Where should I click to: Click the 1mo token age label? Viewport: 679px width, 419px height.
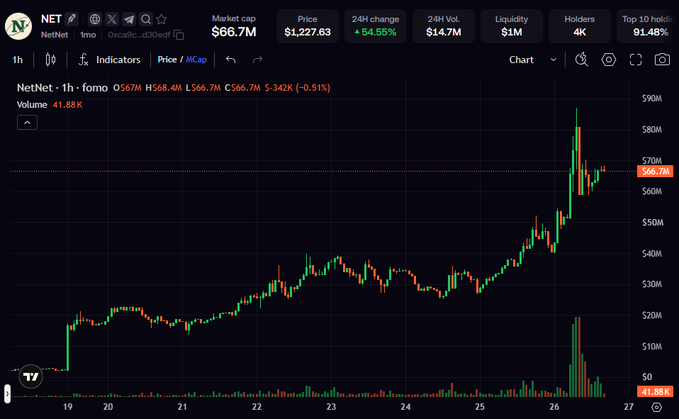pos(88,35)
